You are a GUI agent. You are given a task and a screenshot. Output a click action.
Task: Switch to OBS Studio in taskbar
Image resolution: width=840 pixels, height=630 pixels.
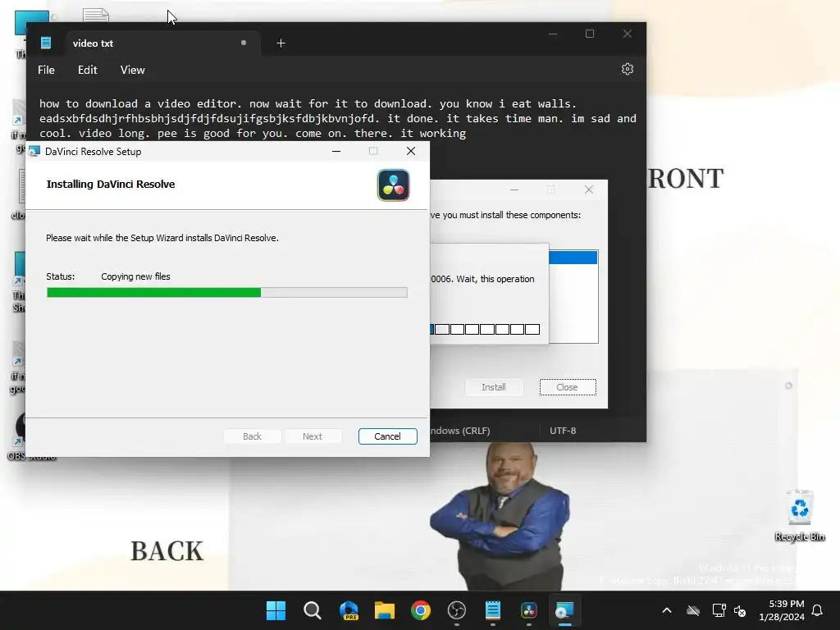(456, 610)
